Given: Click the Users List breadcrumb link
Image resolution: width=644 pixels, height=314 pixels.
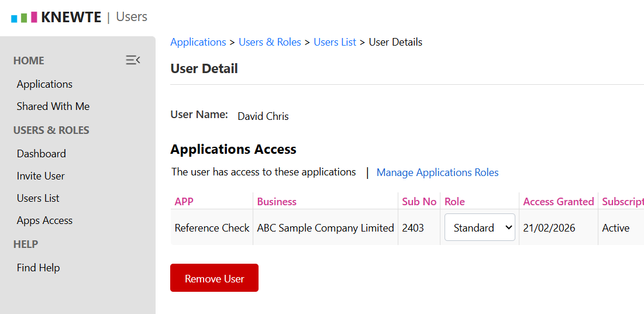Looking at the screenshot, I should pyautogui.click(x=335, y=42).
